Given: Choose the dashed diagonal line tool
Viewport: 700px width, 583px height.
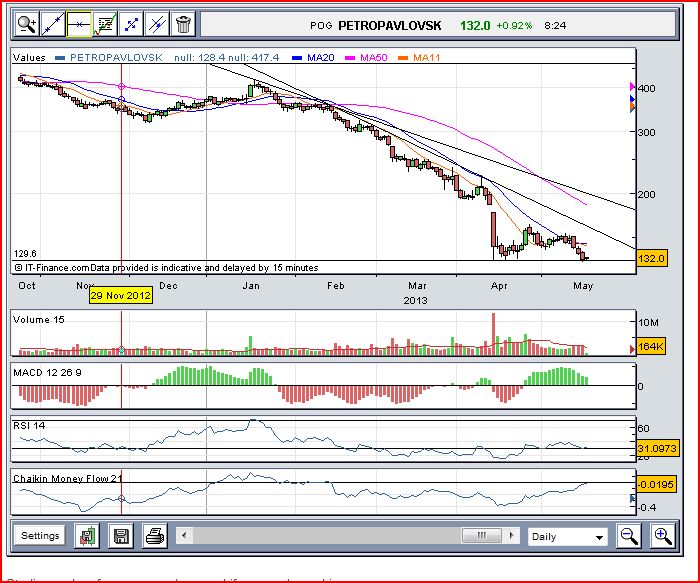Looking at the screenshot, I should 131,24.
